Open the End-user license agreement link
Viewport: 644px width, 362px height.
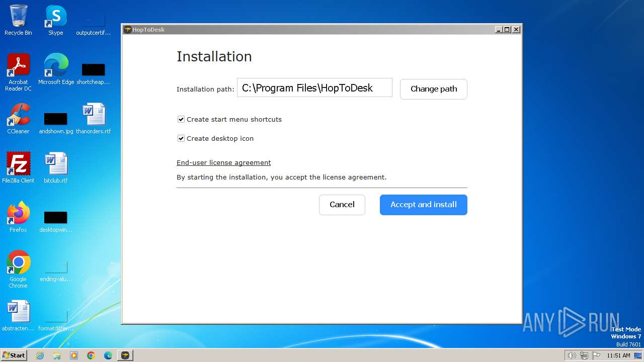[x=223, y=162]
